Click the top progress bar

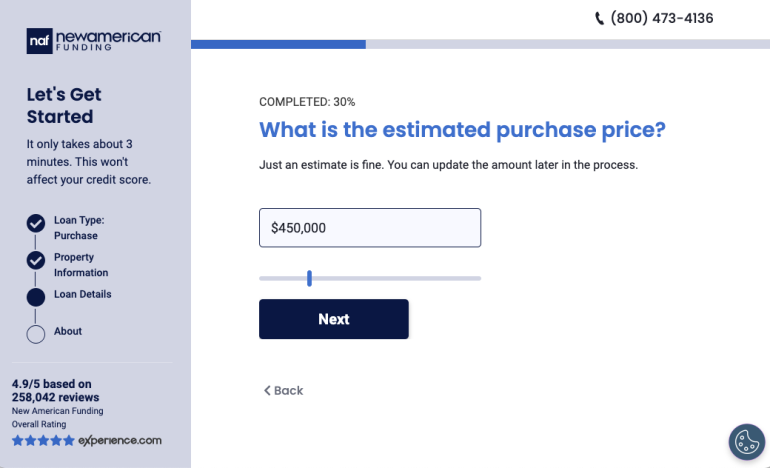(480, 44)
